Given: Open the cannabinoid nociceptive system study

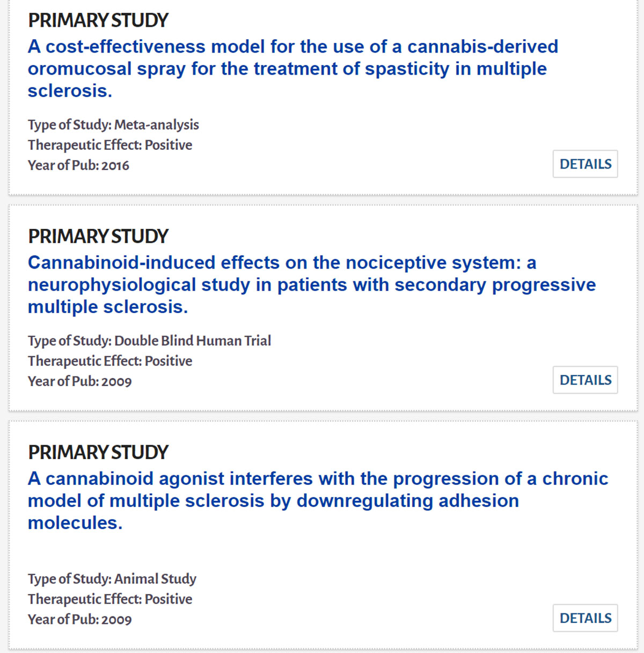Looking at the screenshot, I should click(x=311, y=285).
